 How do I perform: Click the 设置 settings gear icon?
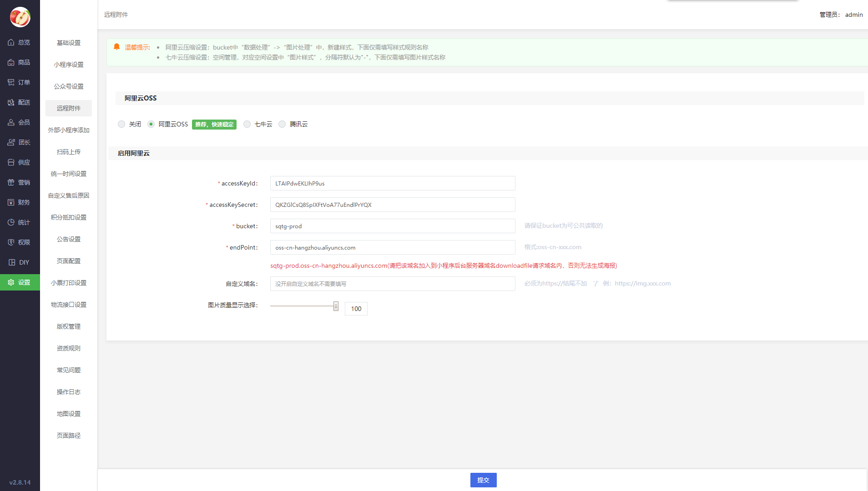(x=11, y=282)
